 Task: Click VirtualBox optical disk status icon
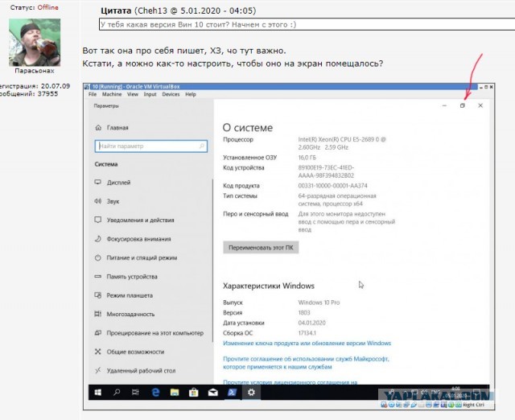[x=391, y=405]
